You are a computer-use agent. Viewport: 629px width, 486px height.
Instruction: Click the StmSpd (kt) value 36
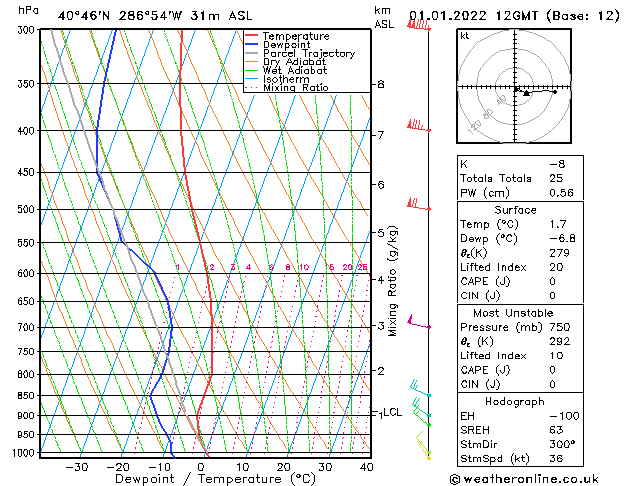[556, 458]
